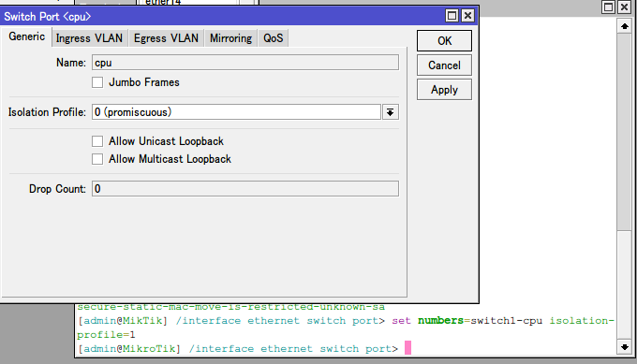Toggle Allow Multicast Loopback checkbox
This screenshot has width=637, height=364.
(x=97, y=159)
